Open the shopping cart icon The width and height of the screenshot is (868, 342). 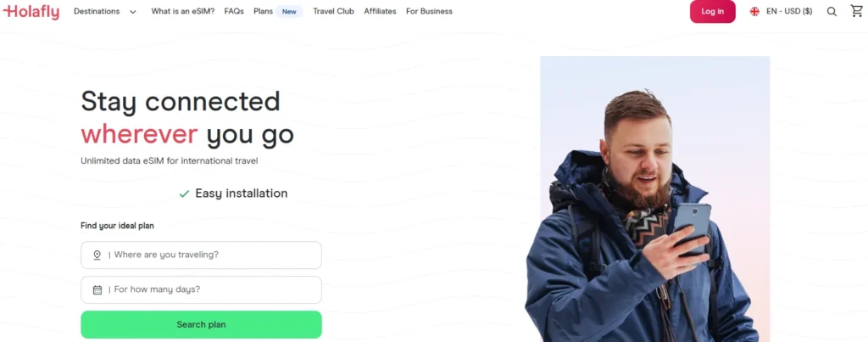[x=856, y=11]
